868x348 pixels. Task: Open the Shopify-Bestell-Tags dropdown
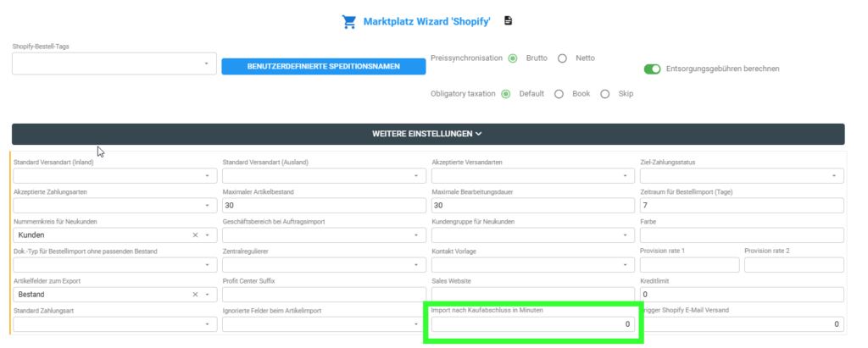114,64
